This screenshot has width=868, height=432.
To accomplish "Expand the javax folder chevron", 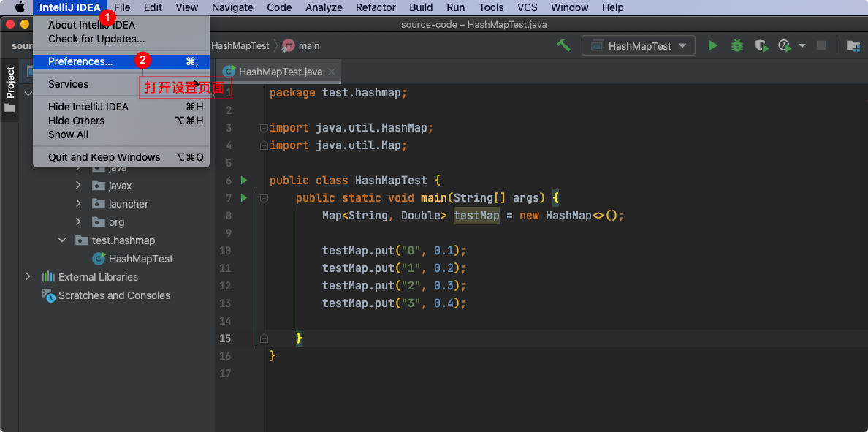I will (x=78, y=186).
